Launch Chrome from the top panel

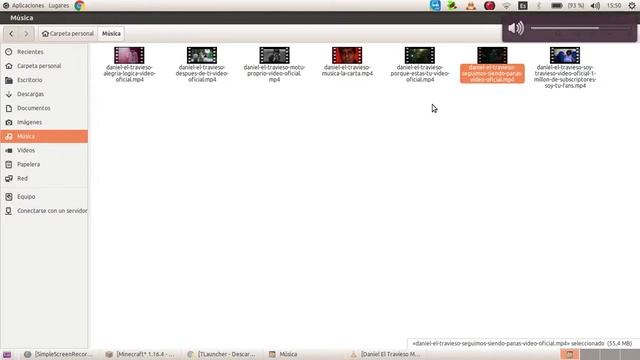point(79,5)
